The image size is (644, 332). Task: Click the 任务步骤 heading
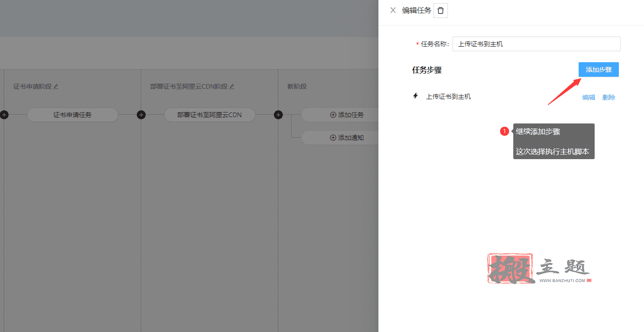pos(427,70)
